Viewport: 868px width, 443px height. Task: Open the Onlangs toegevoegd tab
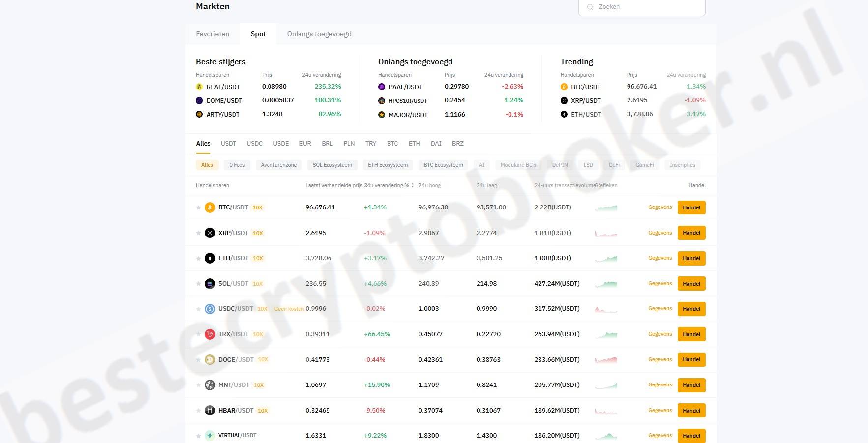point(319,34)
